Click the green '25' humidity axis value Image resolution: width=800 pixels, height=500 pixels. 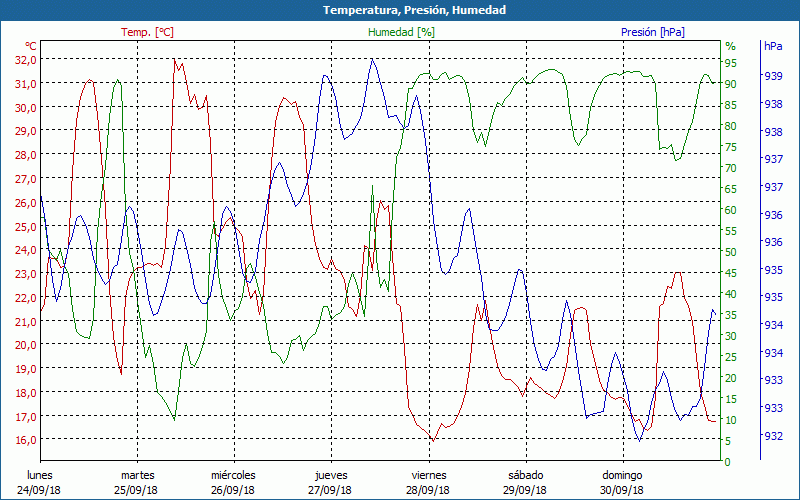[731, 357]
